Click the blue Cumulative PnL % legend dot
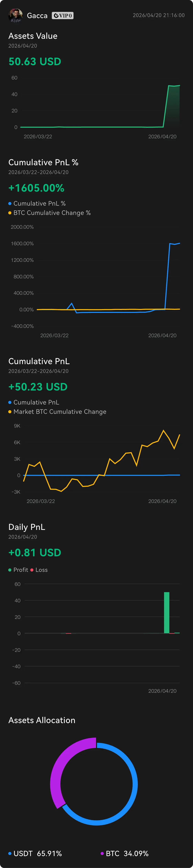The height and width of the screenshot is (868, 193). (x=10, y=204)
